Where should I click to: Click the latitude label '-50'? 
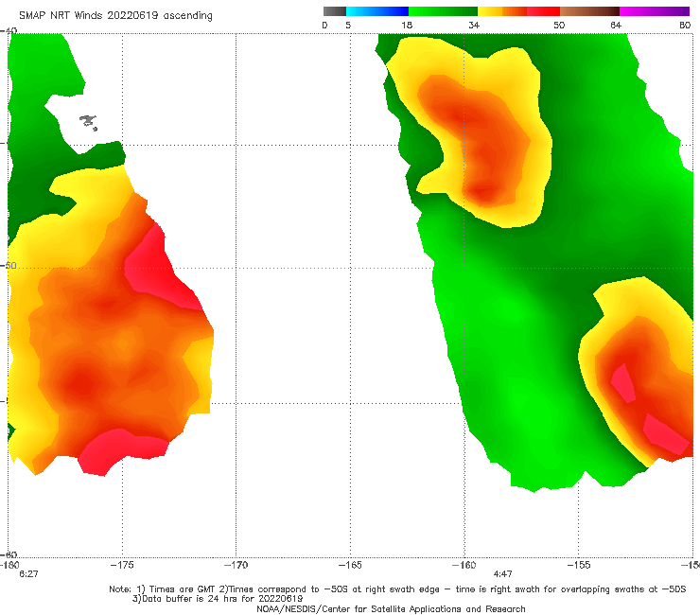click(x=9, y=265)
